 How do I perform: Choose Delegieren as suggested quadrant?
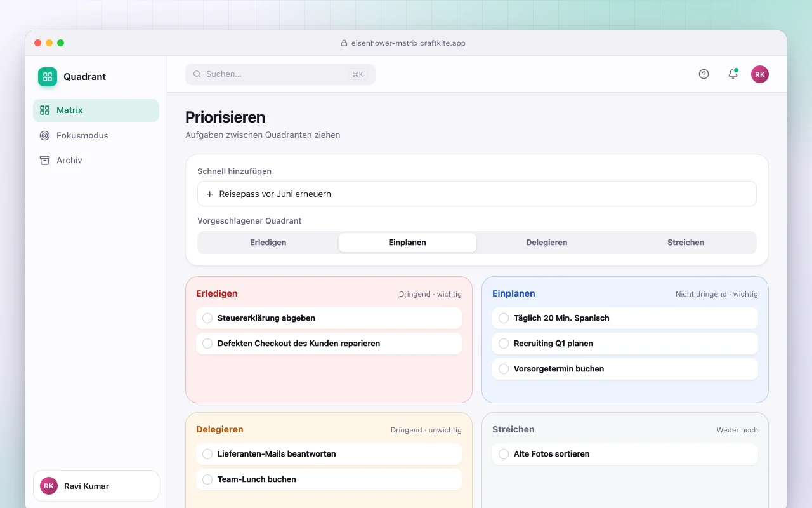(x=547, y=243)
